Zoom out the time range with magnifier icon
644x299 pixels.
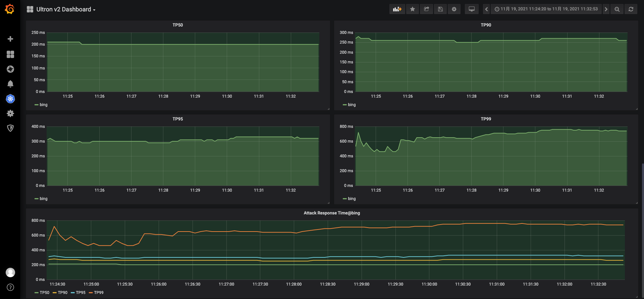(x=617, y=9)
